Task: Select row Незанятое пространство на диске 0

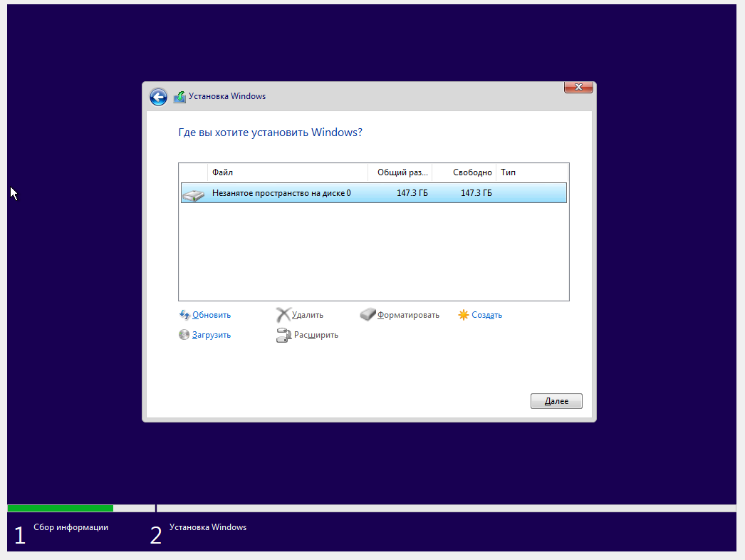Action: 373,193
